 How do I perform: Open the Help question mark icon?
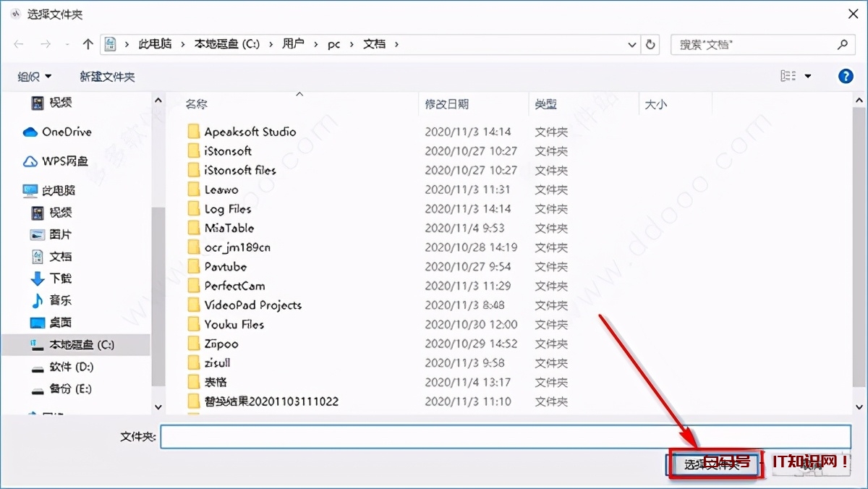846,76
